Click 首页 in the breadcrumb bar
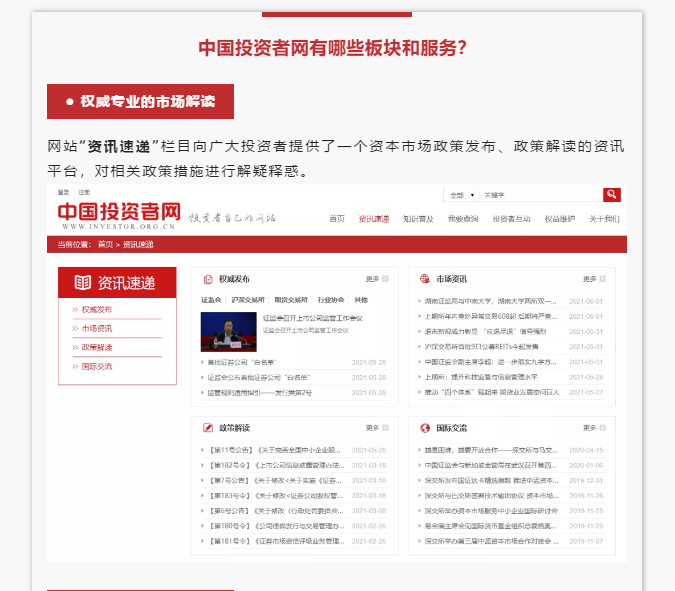 click(105, 244)
